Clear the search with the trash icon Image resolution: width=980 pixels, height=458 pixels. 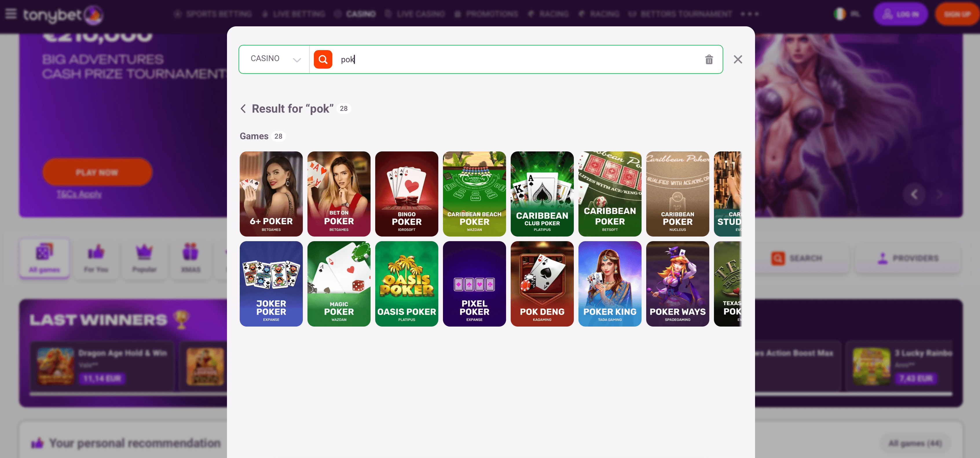(x=708, y=59)
